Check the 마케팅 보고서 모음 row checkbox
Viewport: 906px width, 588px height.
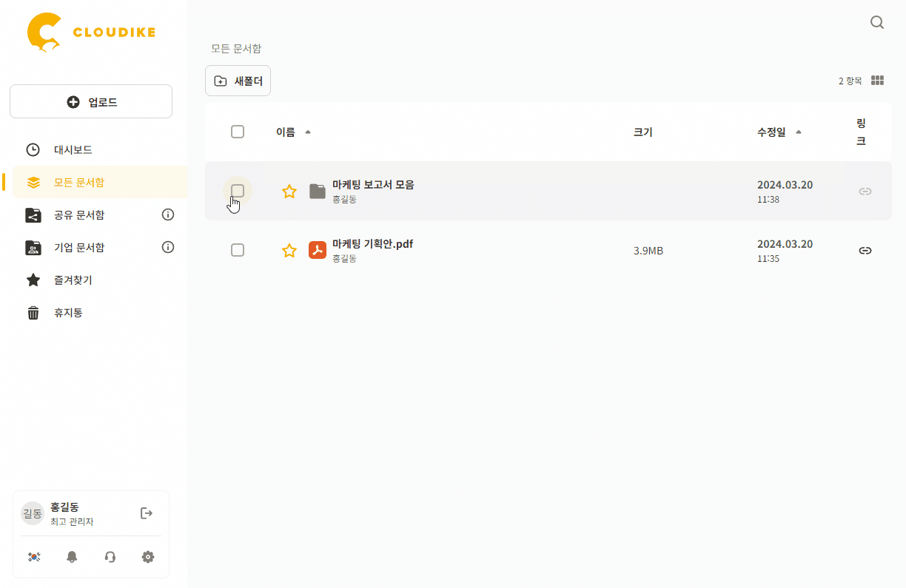(x=238, y=191)
